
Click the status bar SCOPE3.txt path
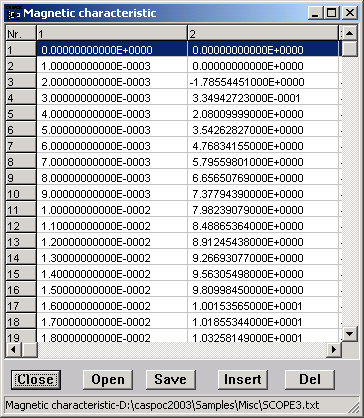163,405
